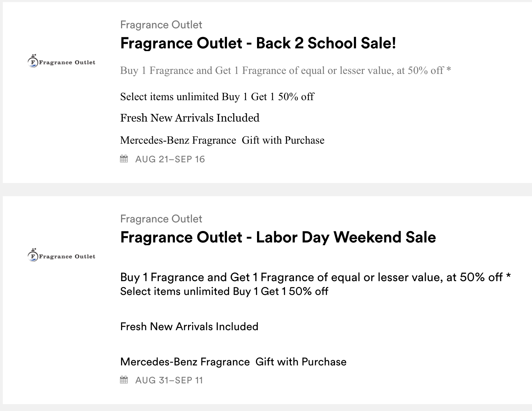Click the Fragrance Outlet logo wordmark in the Back 2 School card
This screenshot has height=411, width=532.
click(x=67, y=63)
